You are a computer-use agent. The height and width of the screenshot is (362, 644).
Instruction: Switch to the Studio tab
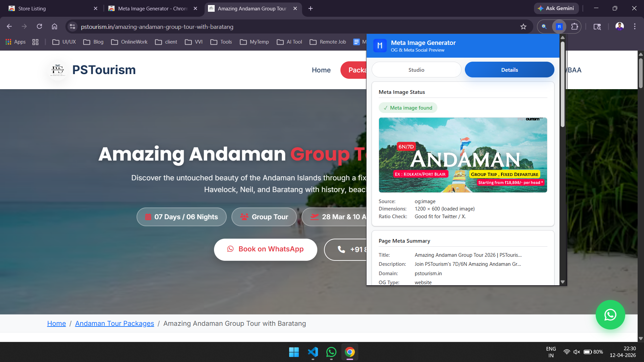[416, 70]
